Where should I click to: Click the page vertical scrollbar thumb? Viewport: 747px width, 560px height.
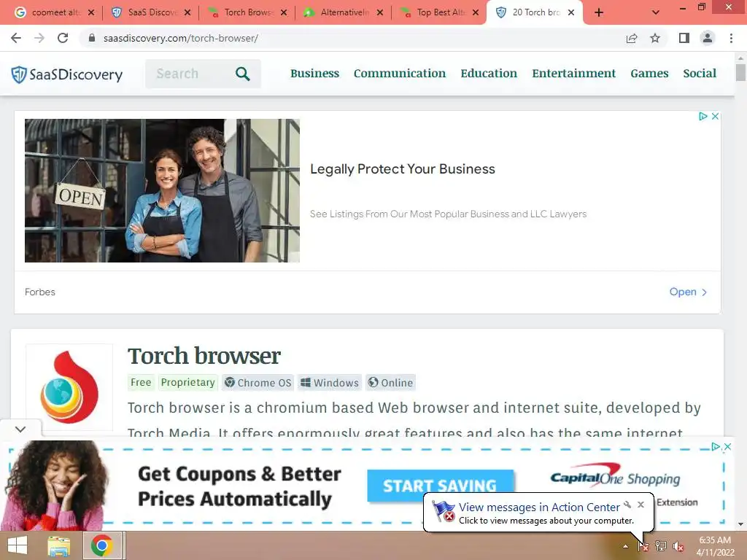coord(740,72)
